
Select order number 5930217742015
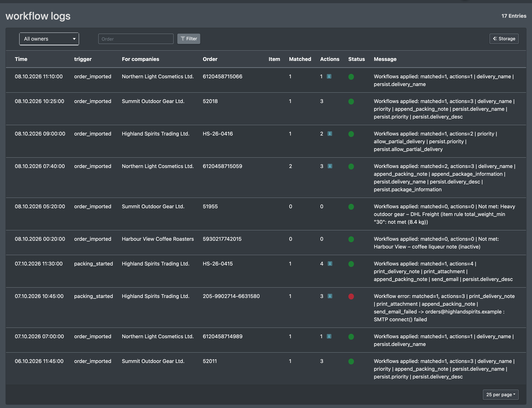pos(222,239)
